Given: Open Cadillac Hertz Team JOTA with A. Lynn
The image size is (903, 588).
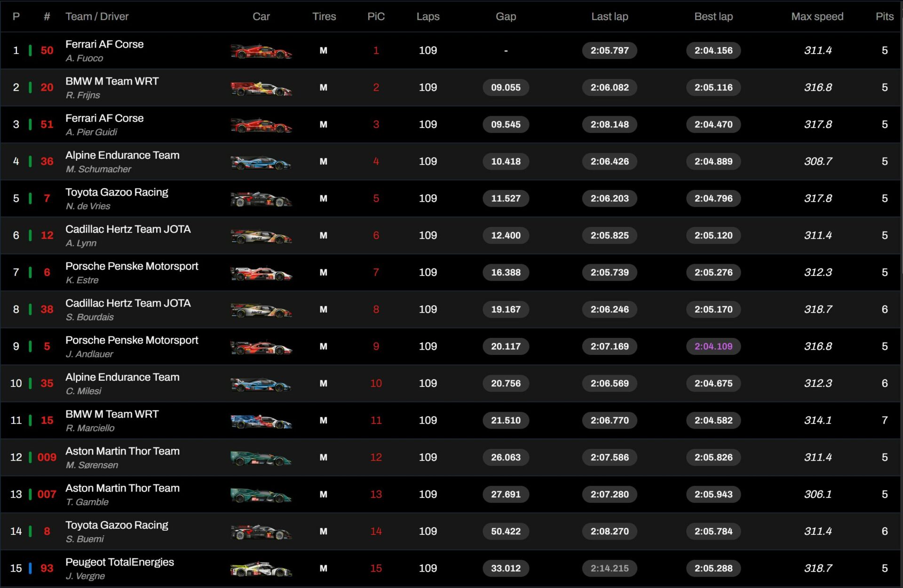Looking at the screenshot, I should click(128, 229).
